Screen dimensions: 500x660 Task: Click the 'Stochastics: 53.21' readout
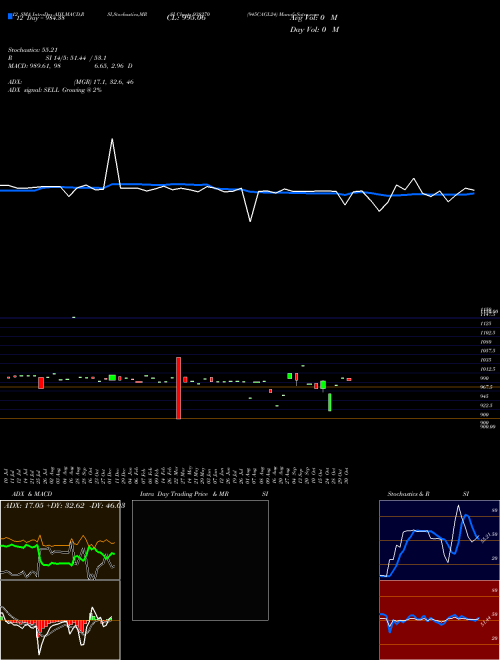pos(32,50)
